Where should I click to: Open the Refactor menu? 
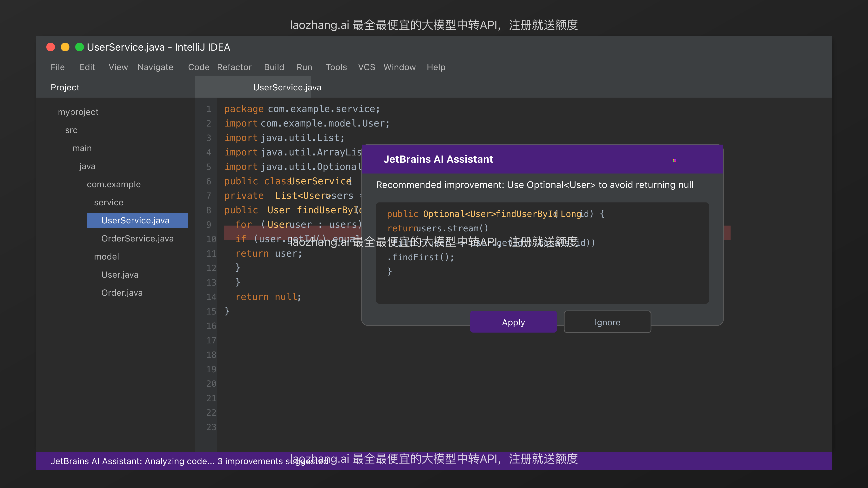coord(234,67)
